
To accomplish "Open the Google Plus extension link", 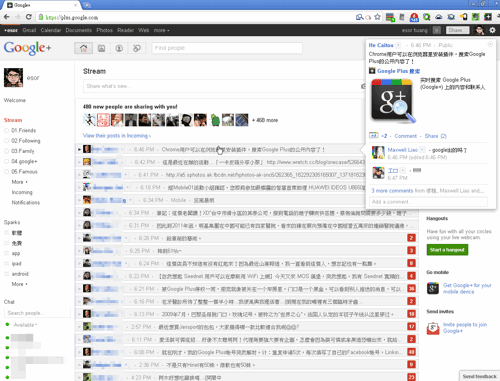I will point(399,71).
